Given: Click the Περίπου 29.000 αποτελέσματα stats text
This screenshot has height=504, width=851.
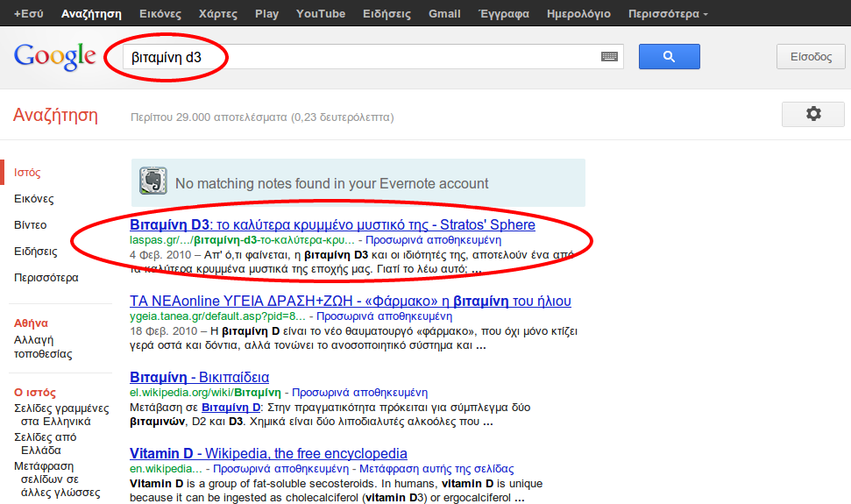Looking at the screenshot, I should pos(262,117).
